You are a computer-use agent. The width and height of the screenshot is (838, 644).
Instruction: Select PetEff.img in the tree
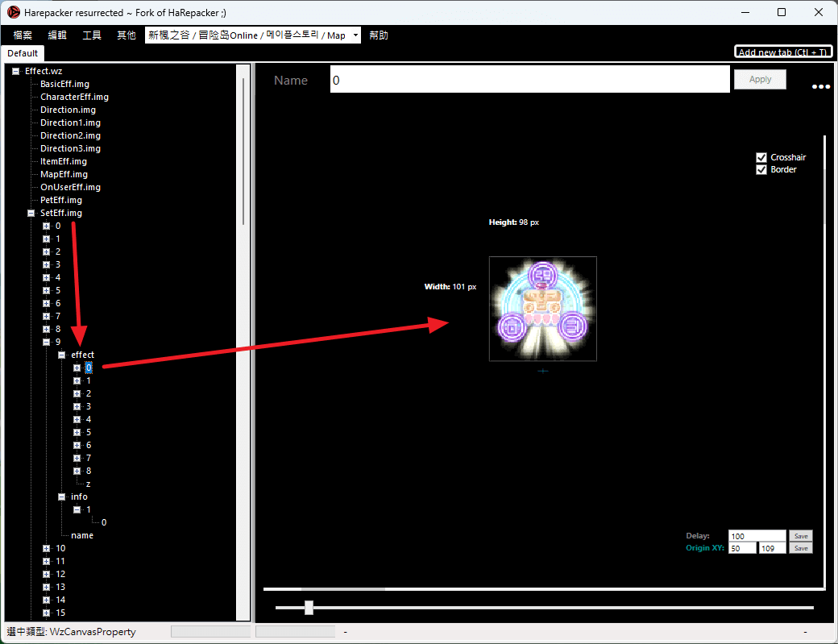pyautogui.click(x=61, y=200)
